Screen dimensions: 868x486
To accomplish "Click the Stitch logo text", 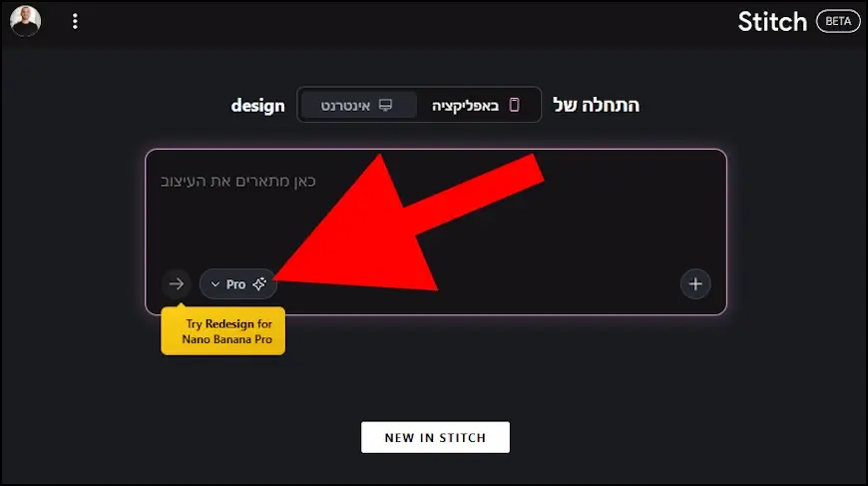I will (x=771, y=21).
